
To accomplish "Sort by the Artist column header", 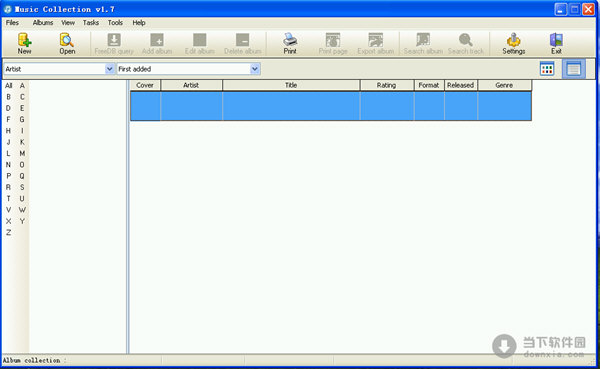I will (x=191, y=85).
